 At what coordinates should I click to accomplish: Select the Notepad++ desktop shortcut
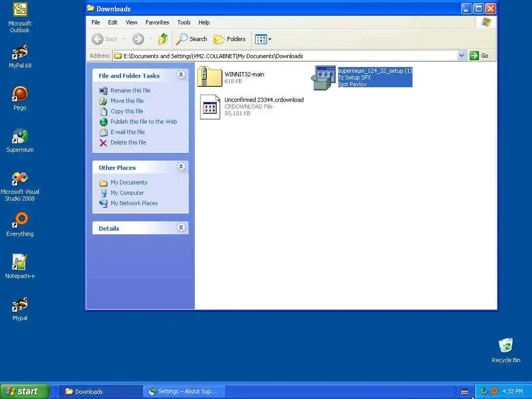20,267
